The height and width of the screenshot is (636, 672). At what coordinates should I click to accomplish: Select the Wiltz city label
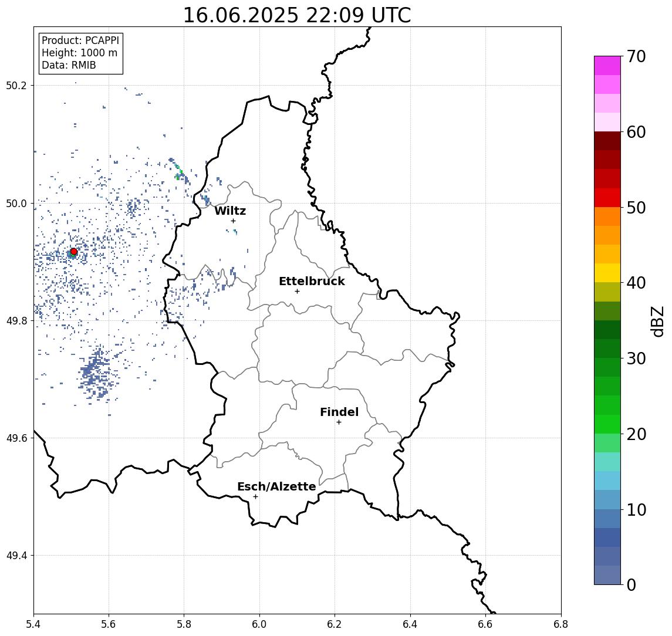230,211
